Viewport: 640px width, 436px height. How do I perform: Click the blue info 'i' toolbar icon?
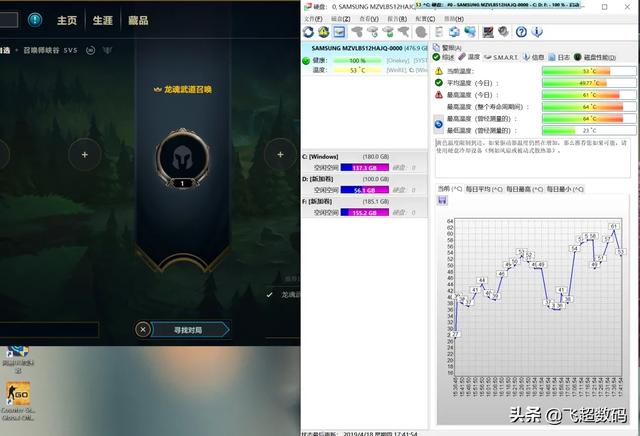[537, 32]
